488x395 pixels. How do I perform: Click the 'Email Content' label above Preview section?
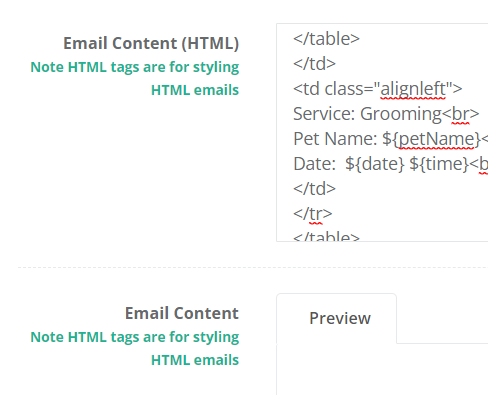[182, 313]
